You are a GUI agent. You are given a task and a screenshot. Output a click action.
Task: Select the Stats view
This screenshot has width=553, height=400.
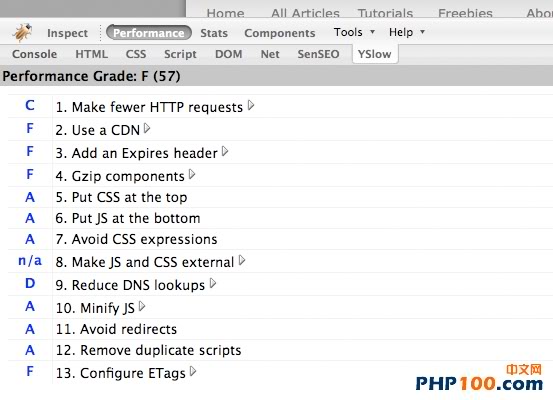[214, 33]
